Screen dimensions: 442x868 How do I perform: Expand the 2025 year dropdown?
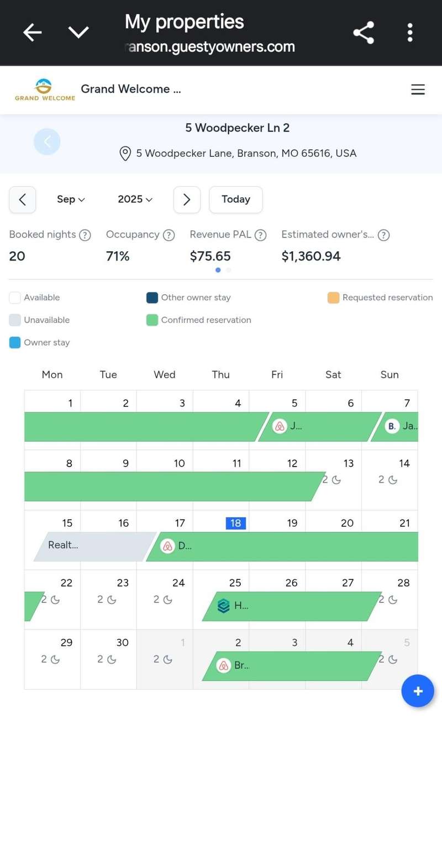point(135,199)
